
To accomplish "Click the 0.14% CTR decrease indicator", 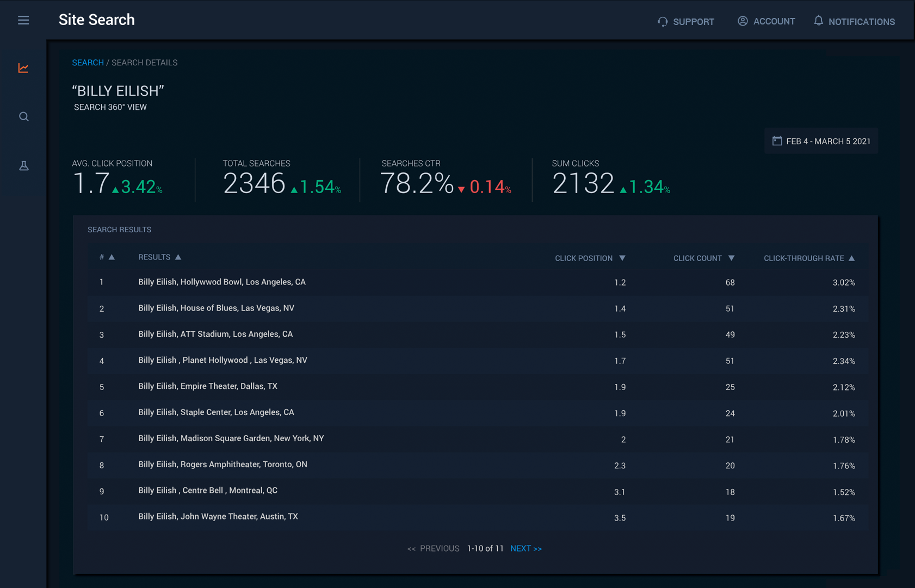I will coord(485,187).
